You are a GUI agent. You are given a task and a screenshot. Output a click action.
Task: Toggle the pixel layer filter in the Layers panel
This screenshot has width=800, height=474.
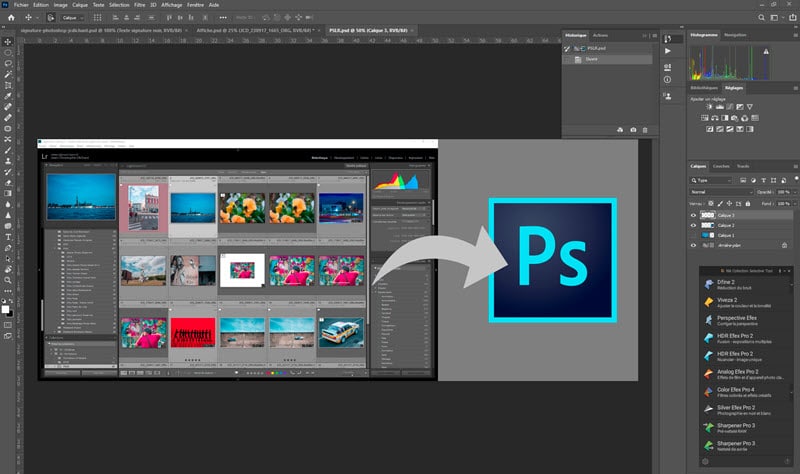(743, 180)
